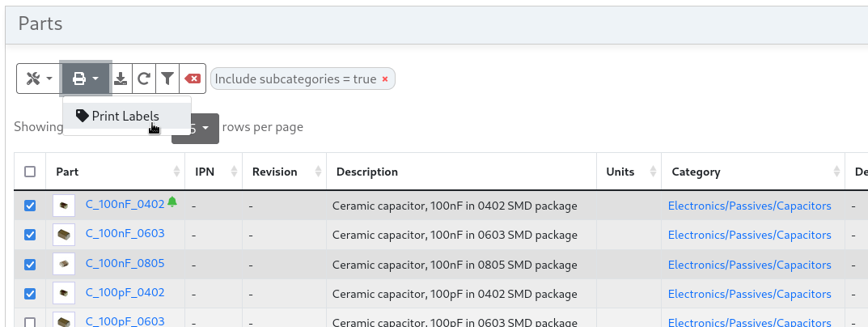
Task: Uncheck the C_100nF_0402 row checkbox
Action: pos(30,206)
